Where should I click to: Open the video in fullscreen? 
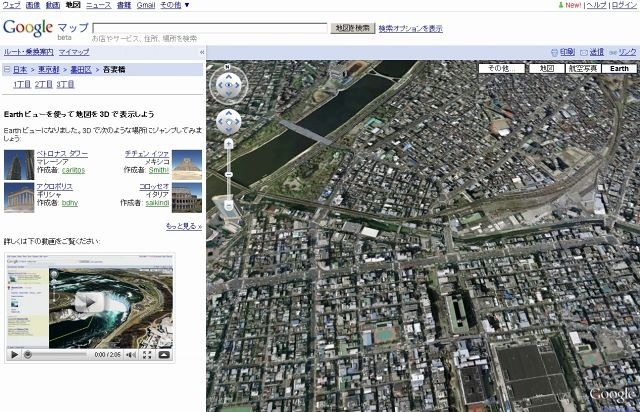tap(147, 355)
